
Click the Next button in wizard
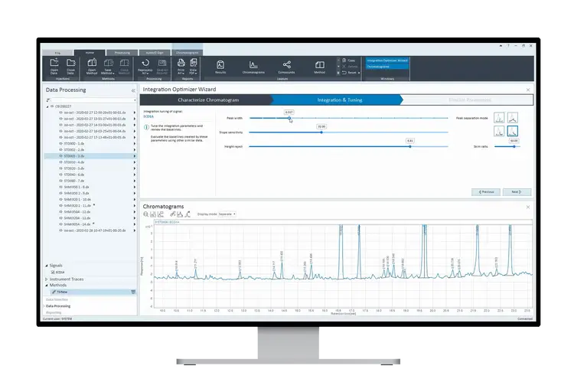[x=517, y=191]
